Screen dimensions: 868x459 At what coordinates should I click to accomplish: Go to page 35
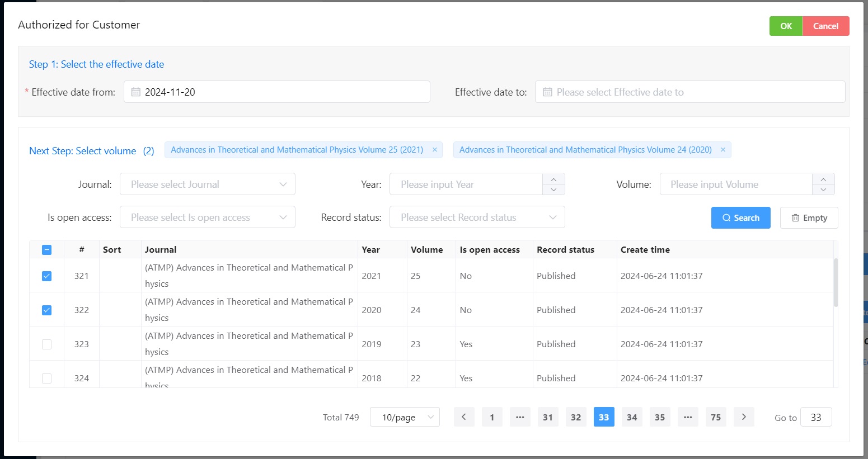(x=660, y=417)
